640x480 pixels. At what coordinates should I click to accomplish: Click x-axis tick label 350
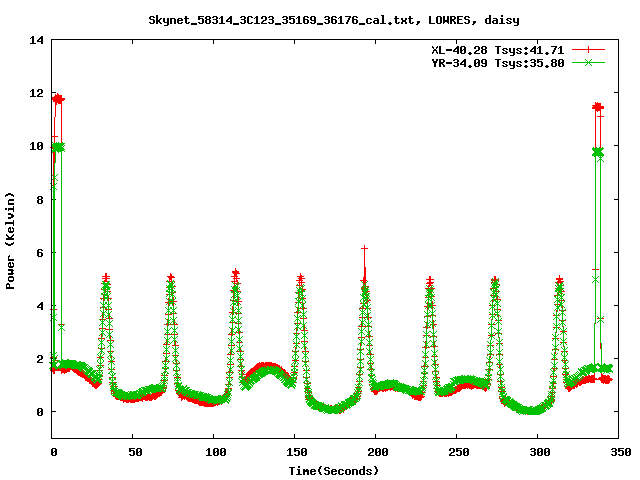coord(620,452)
